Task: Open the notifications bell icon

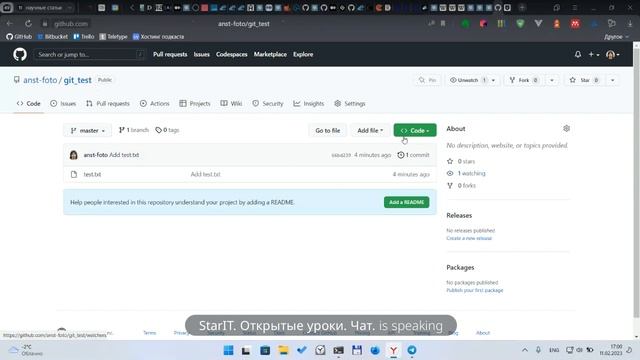Action: click(578, 54)
